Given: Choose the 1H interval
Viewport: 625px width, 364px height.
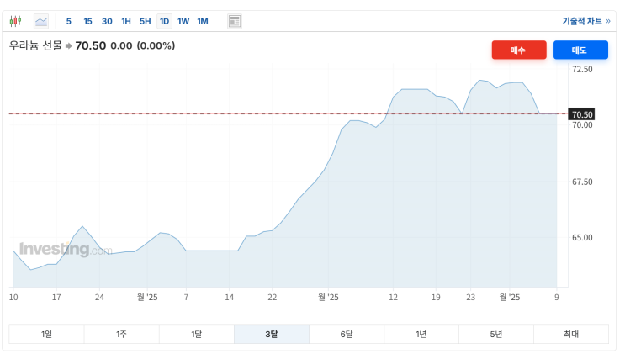Looking at the screenshot, I should click(x=126, y=21).
